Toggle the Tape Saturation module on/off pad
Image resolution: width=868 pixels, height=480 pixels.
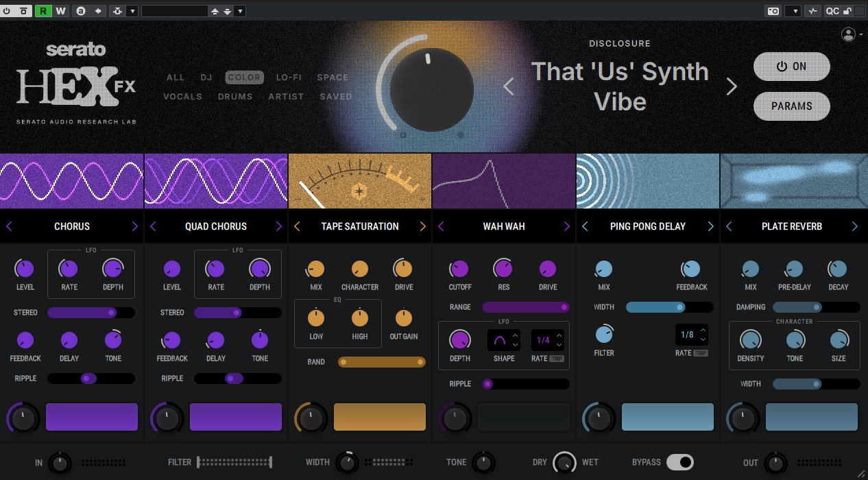pyautogui.click(x=380, y=417)
